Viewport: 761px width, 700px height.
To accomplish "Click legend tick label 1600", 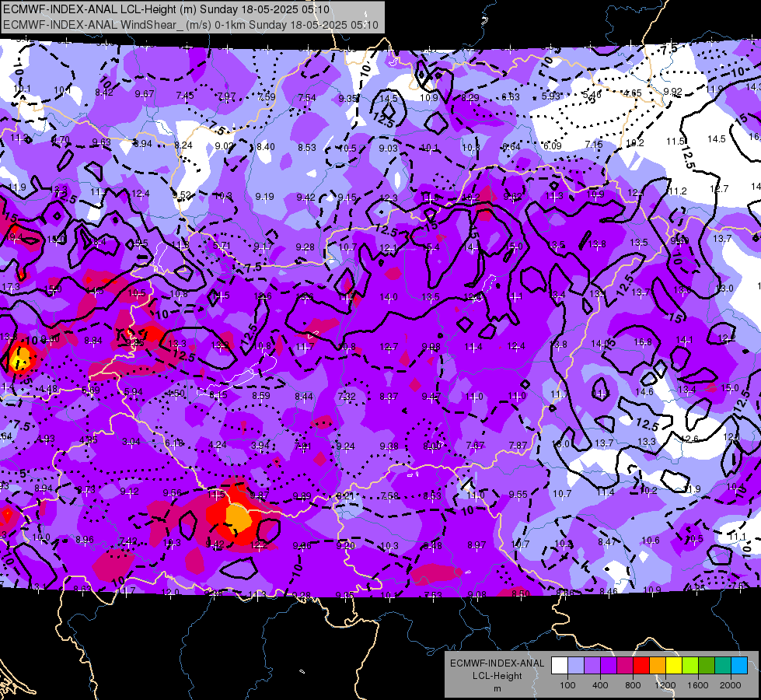I will coord(698,685).
